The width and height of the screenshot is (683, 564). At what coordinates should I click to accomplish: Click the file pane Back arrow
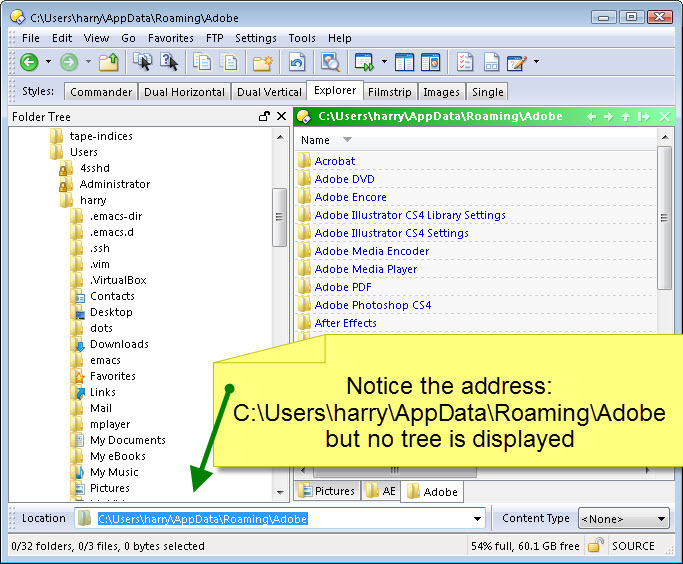click(591, 116)
